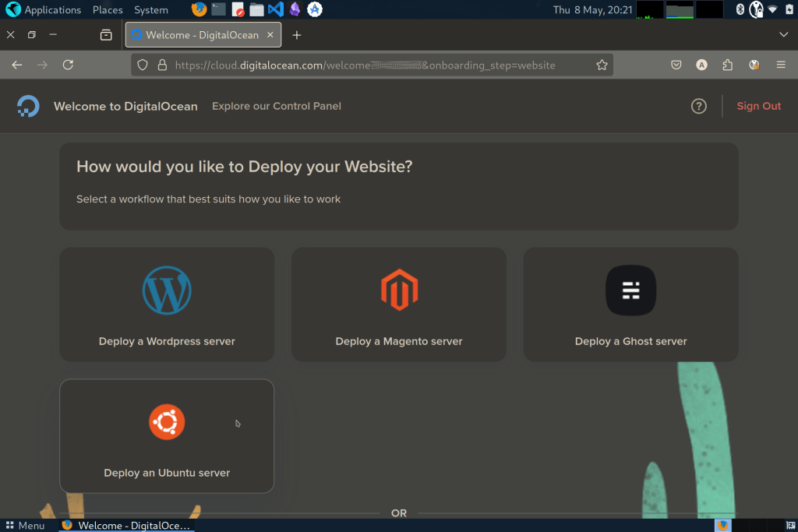Image resolution: width=798 pixels, height=532 pixels.
Task: Select the Welcome - DigitalOce... taskbar window entry
Action: [x=126, y=526]
